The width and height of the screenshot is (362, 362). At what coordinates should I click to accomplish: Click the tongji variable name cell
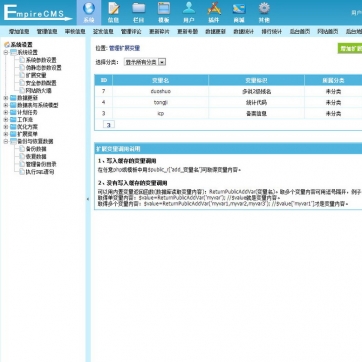pos(161,103)
